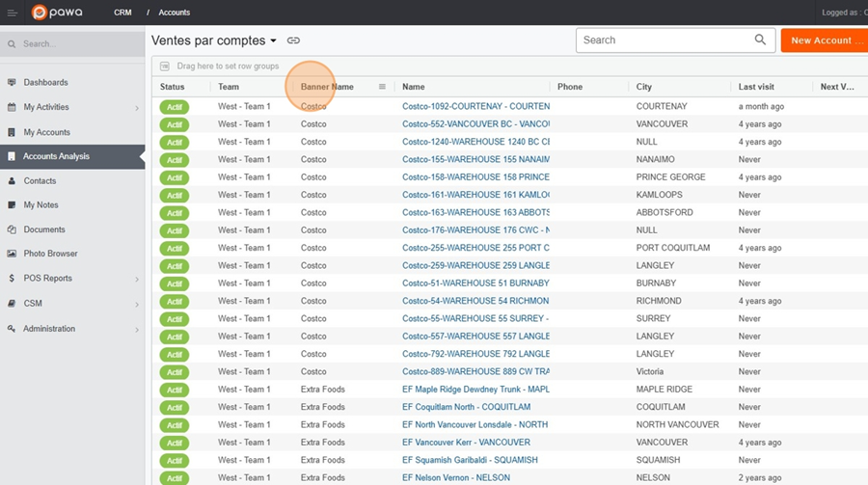Open Costco-889-WAREHOUSE 889 account link
This screenshot has width=868, height=485.
click(475, 371)
